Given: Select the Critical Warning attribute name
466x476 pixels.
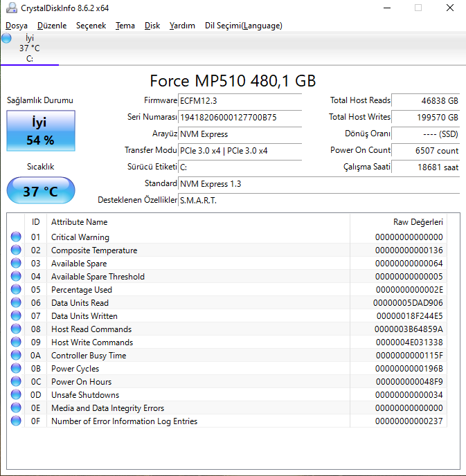Looking at the screenshot, I should (80, 237).
